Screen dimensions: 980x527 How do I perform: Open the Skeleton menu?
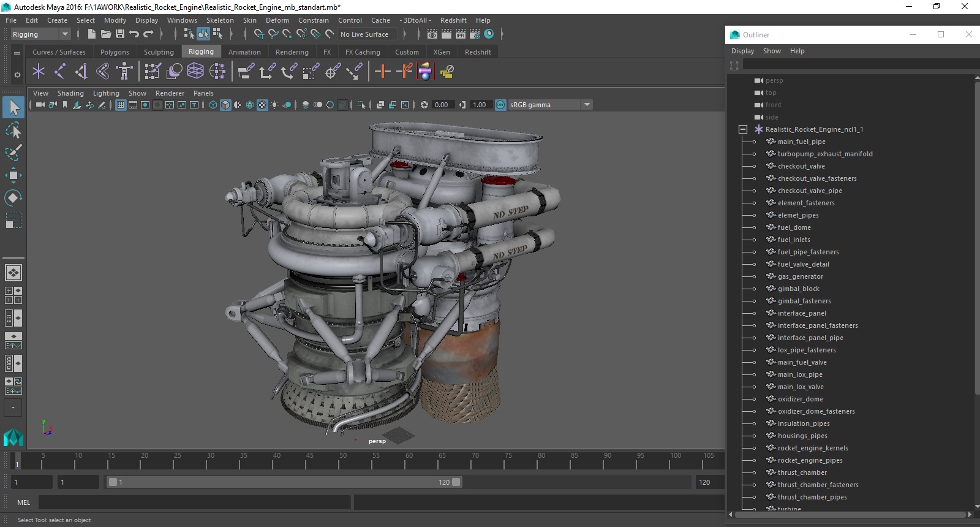coord(220,20)
